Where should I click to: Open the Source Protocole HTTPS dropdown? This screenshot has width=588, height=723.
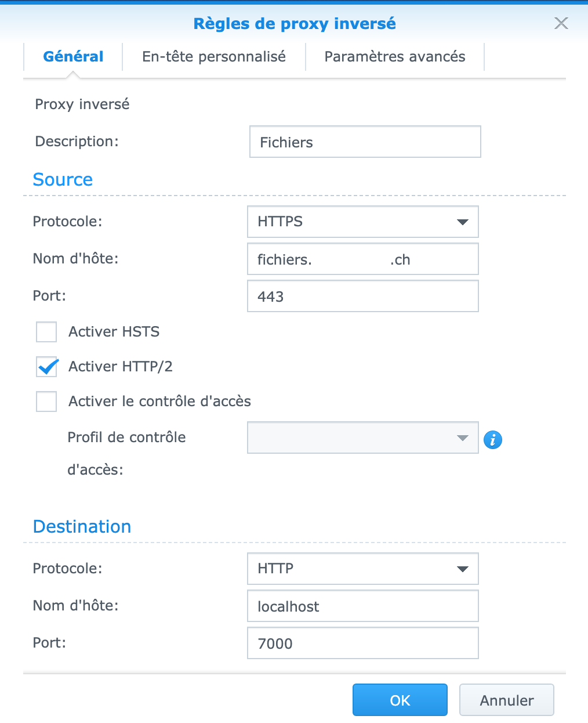click(363, 222)
